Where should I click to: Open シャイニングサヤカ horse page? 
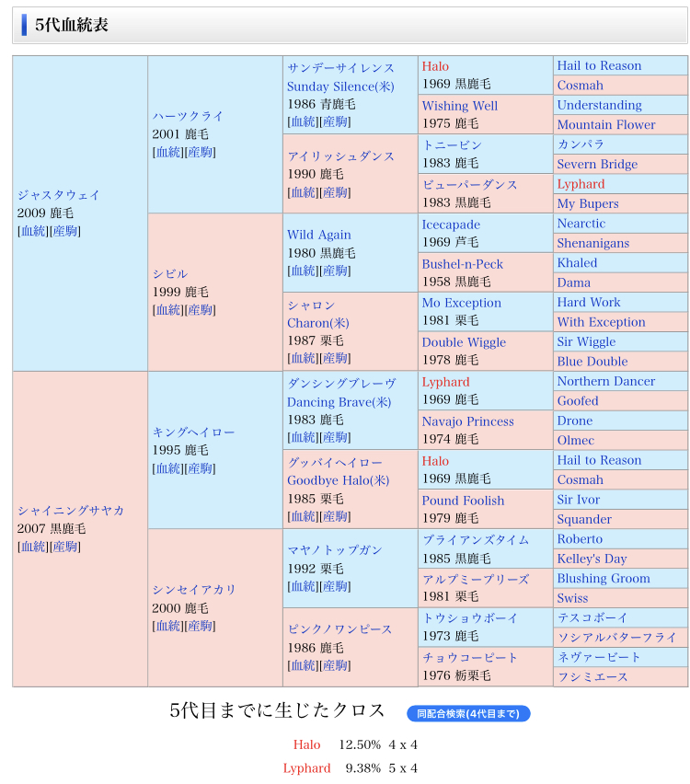click(70, 511)
